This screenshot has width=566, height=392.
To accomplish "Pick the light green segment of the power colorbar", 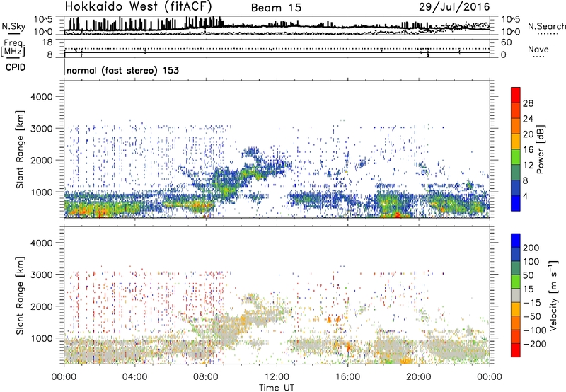I will coord(516,157).
